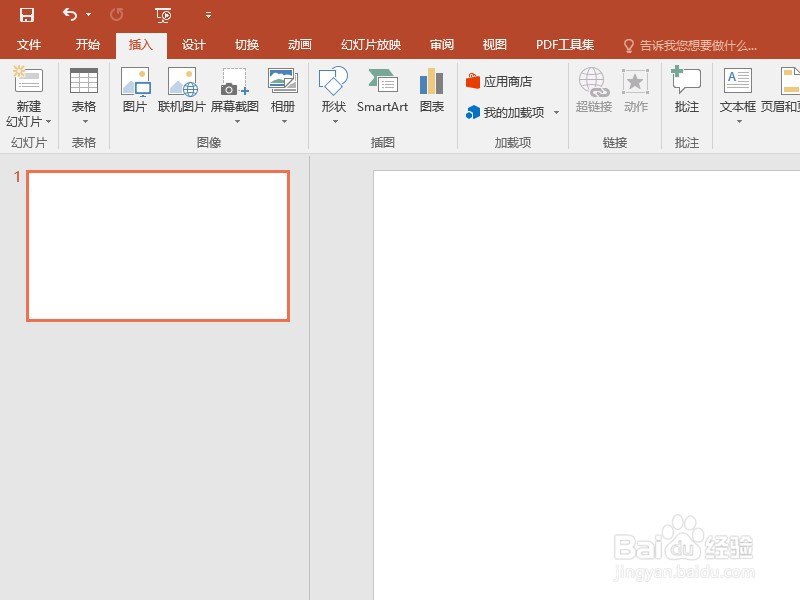Select the 插入 tab
800x600 pixels.
click(141, 45)
